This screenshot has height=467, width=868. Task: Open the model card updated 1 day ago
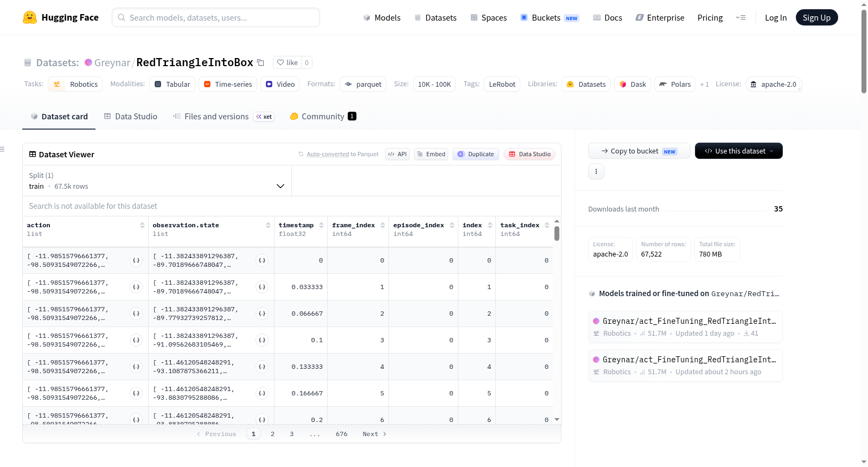tap(685, 327)
